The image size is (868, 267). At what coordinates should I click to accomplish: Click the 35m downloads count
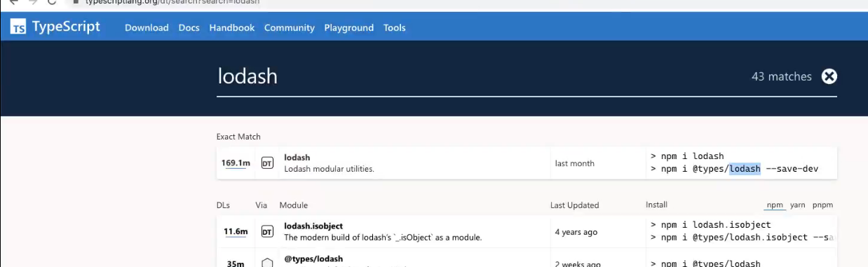(x=236, y=263)
